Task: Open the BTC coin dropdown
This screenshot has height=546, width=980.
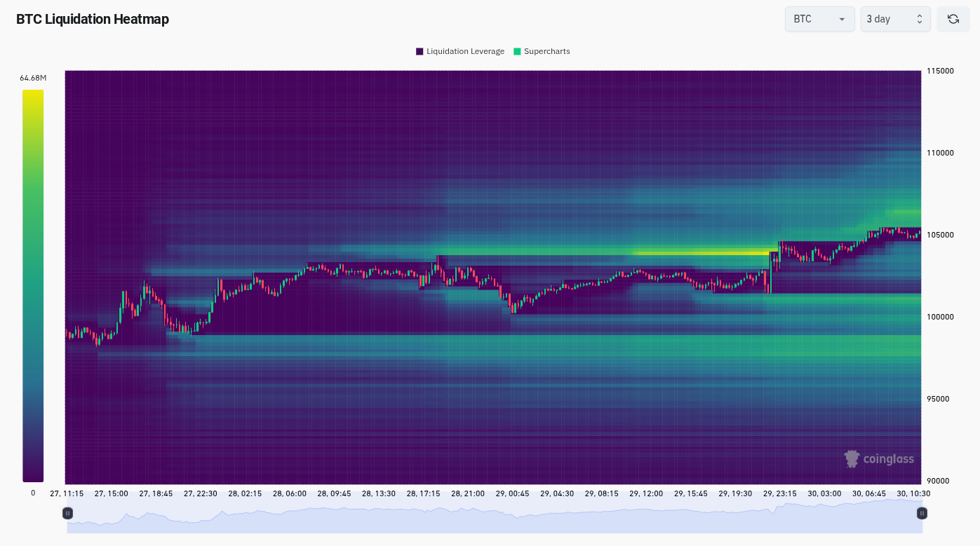Action: click(819, 19)
